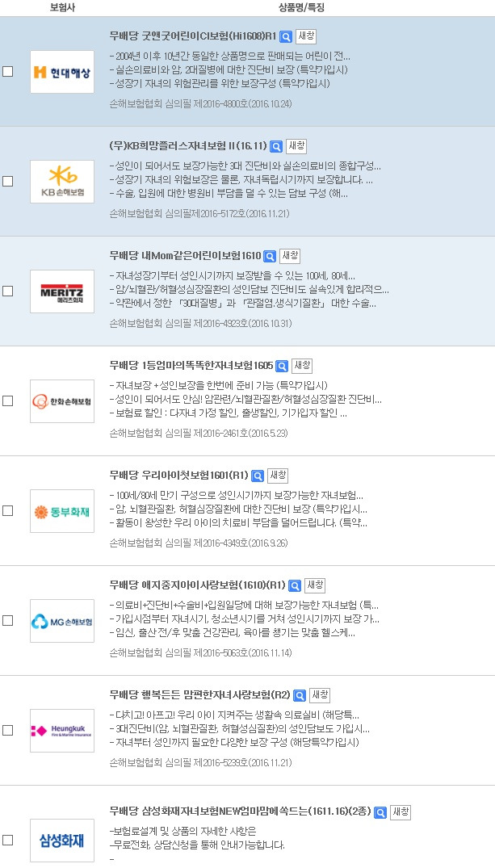Open 내Mom같은어린이보험1610 in 새창

[x=290, y=256]
